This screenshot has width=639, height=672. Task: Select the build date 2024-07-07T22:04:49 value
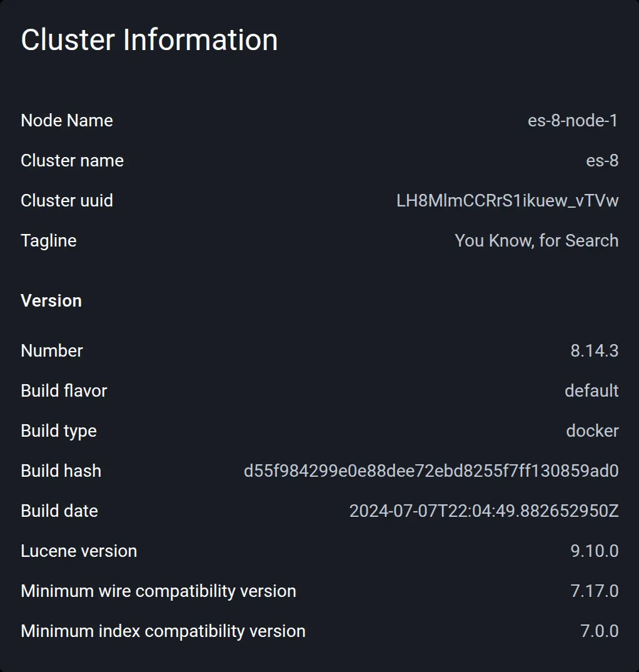coord(484,511)
